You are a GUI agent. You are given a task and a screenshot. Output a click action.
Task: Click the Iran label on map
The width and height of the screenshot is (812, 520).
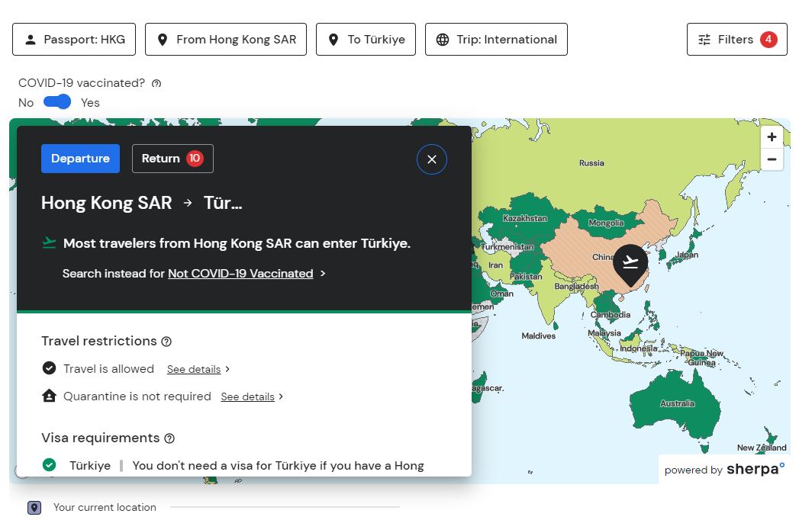pyautogui.click(x=495, y=265)
